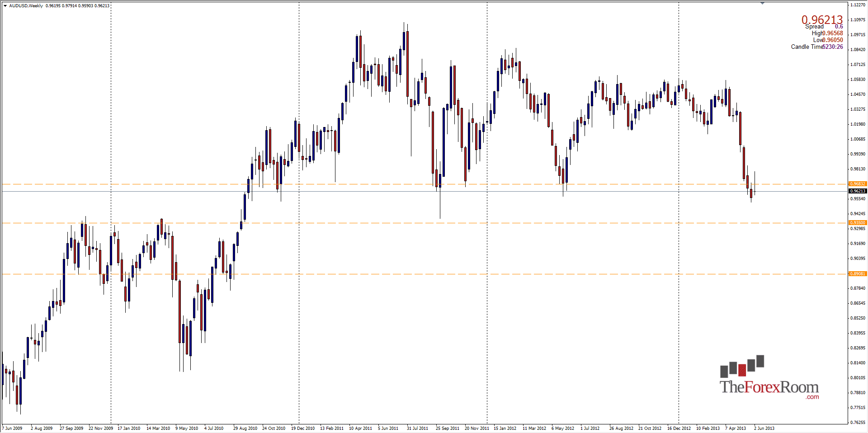Screen dimensions: 868x433
Task: Select the current bid price tag 0.96213
Action: pyautogui.click(x=859, y=191)
